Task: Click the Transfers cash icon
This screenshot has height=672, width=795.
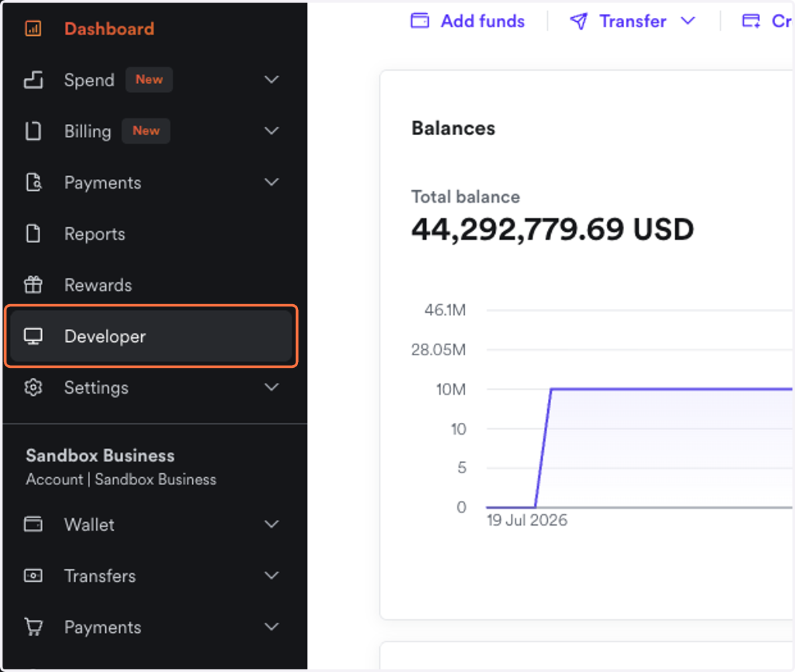Action: 33,575
